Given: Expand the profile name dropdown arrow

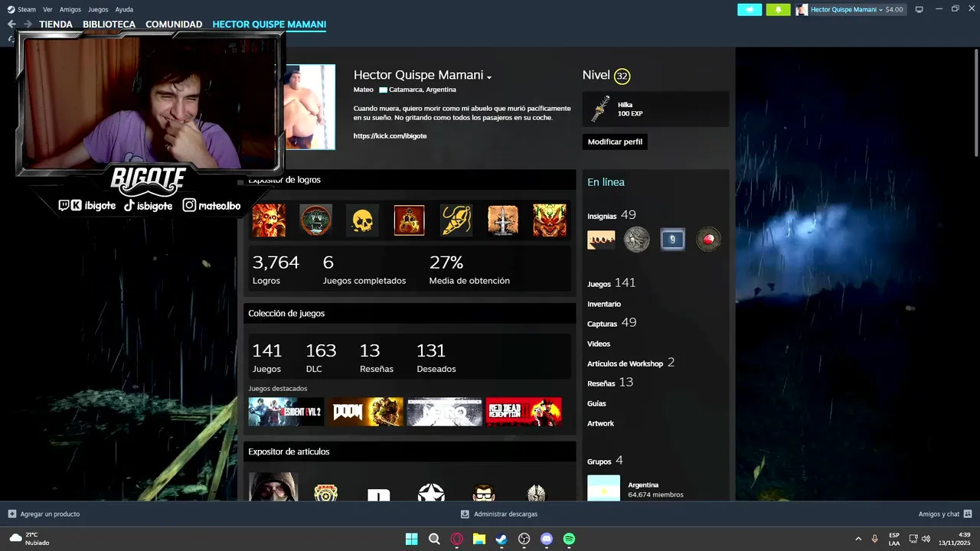Looking at the screenshot, I should coord(488,77).
